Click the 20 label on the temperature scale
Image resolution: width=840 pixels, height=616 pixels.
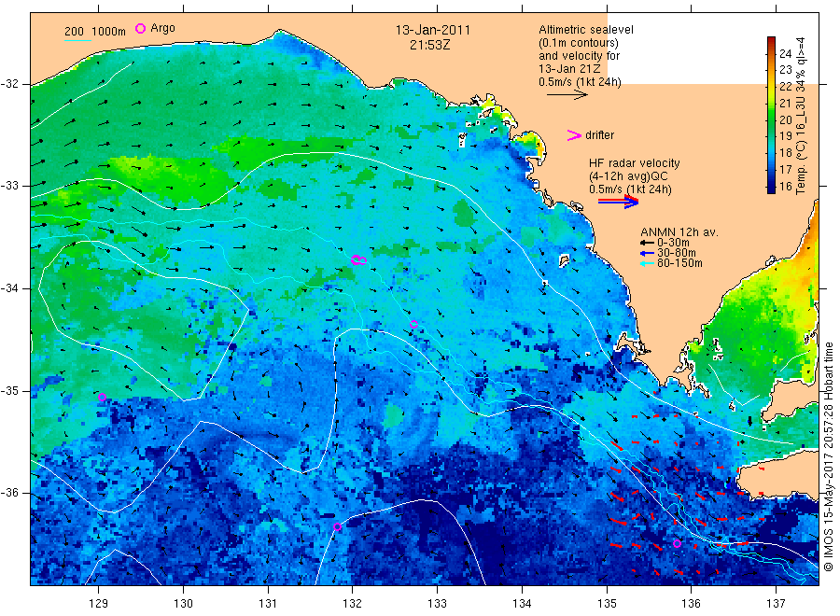coord(785,120)
